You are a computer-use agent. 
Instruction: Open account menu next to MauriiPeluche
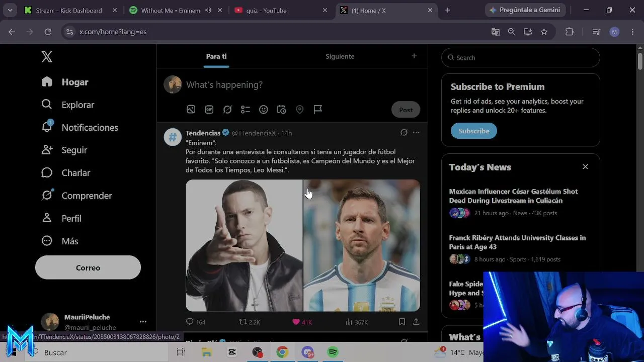tap(143, 322)
